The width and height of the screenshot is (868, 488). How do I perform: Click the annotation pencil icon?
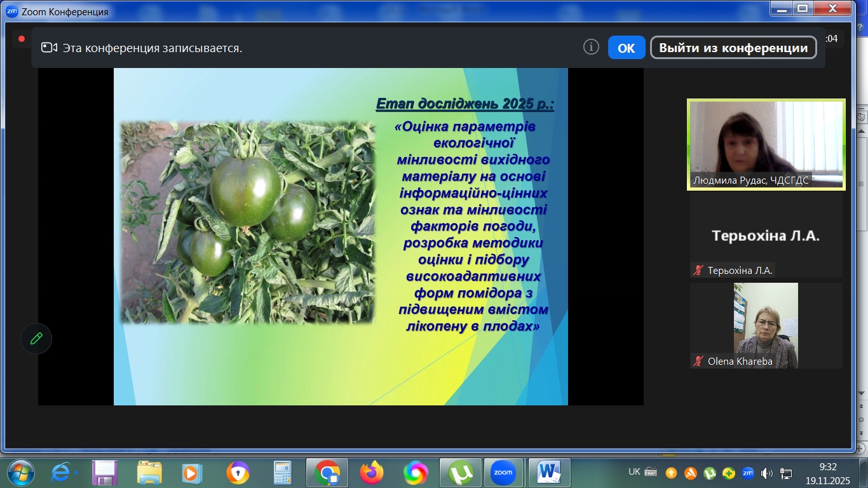click(x=36, y=339)
